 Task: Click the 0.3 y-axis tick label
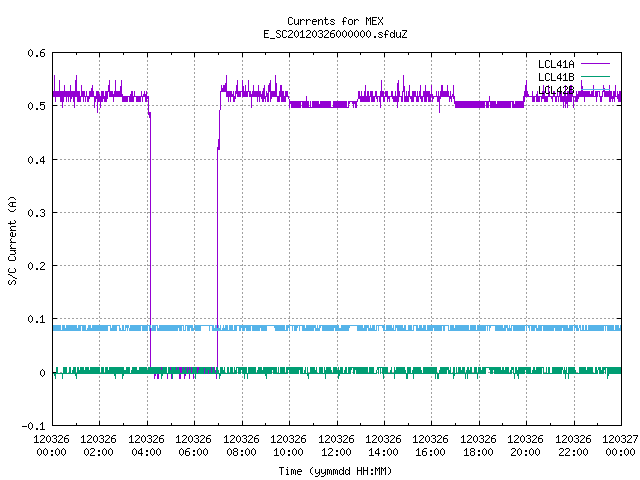(36, 213)
